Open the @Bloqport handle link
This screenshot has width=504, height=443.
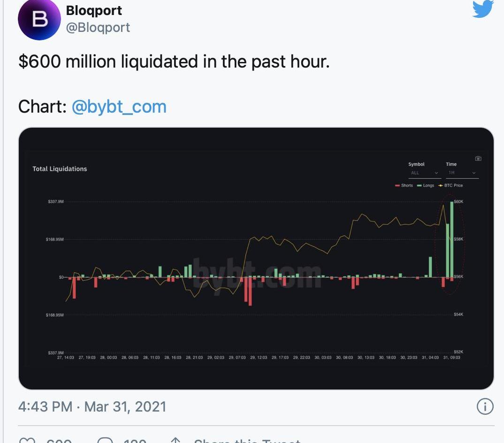(98, 27)
